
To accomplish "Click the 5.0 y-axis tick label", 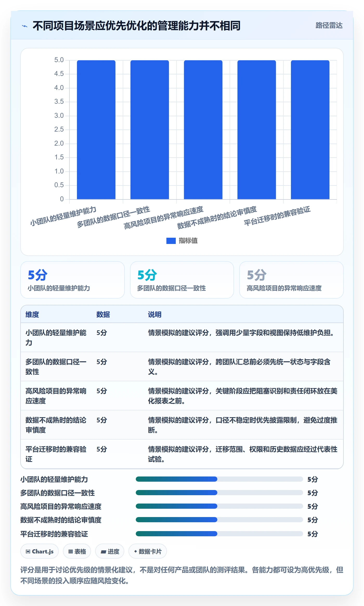I will click(59, 60).
